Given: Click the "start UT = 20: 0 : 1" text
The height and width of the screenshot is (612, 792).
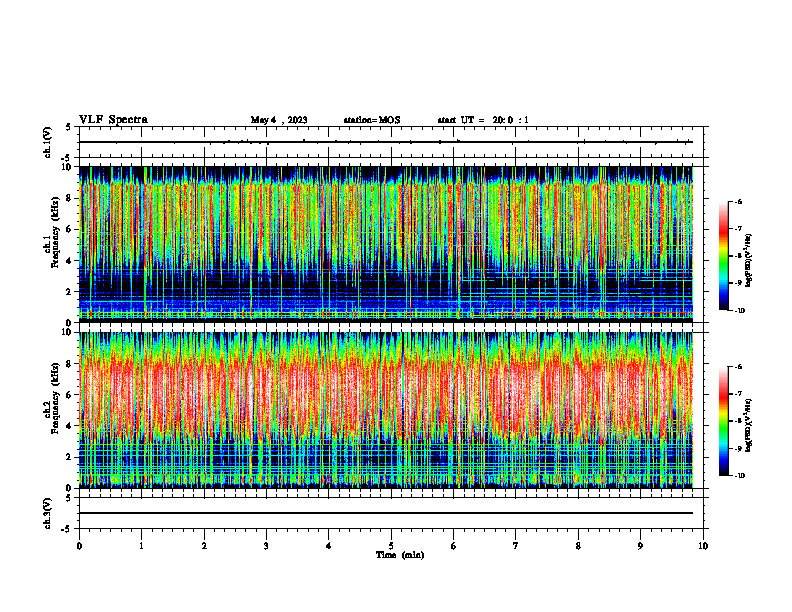Looking at the screenshot, I should click(483, 120).
